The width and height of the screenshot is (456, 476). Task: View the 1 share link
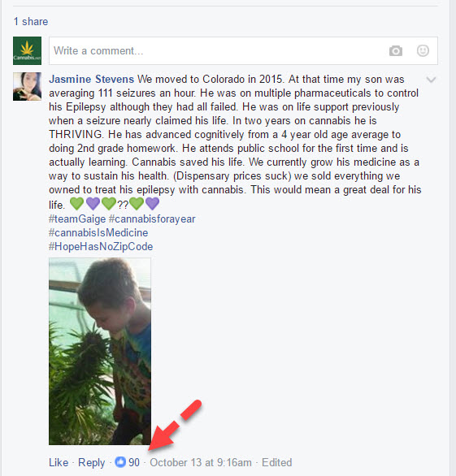(31, 22)
